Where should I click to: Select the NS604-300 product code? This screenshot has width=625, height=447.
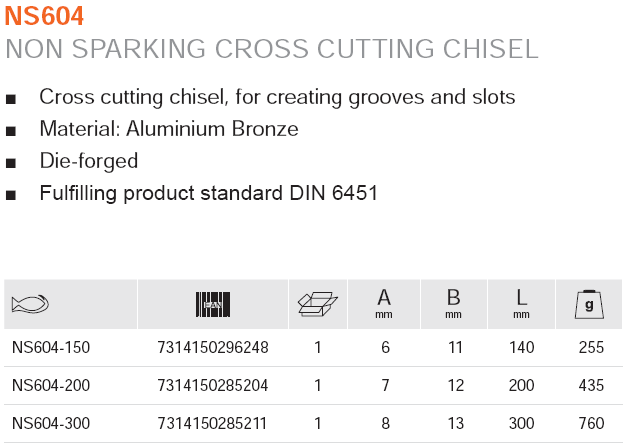click(51, 423)
